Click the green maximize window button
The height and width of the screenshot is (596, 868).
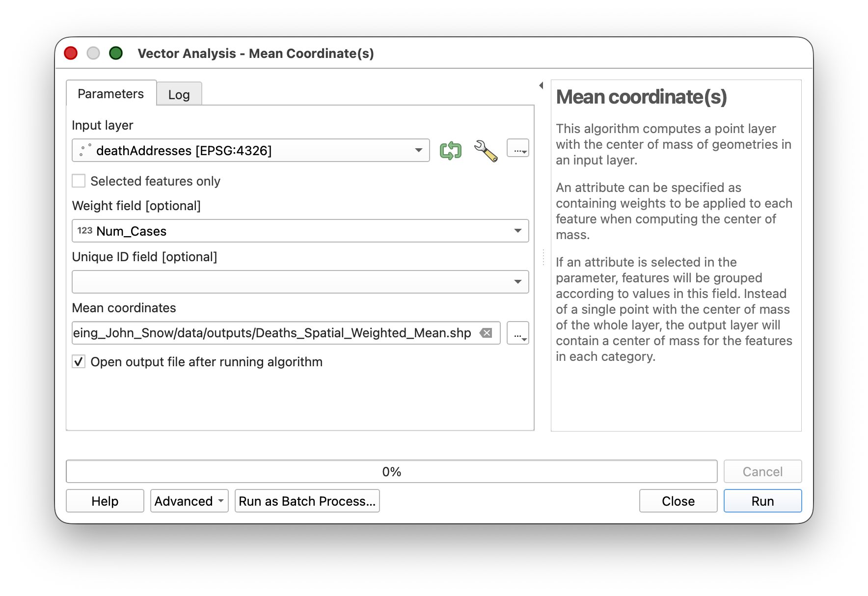[116, 53]
